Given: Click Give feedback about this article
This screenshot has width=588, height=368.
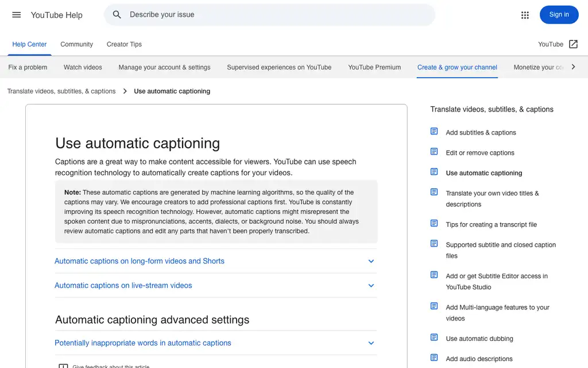Looking at the screenshot, I should pos(111,366).
